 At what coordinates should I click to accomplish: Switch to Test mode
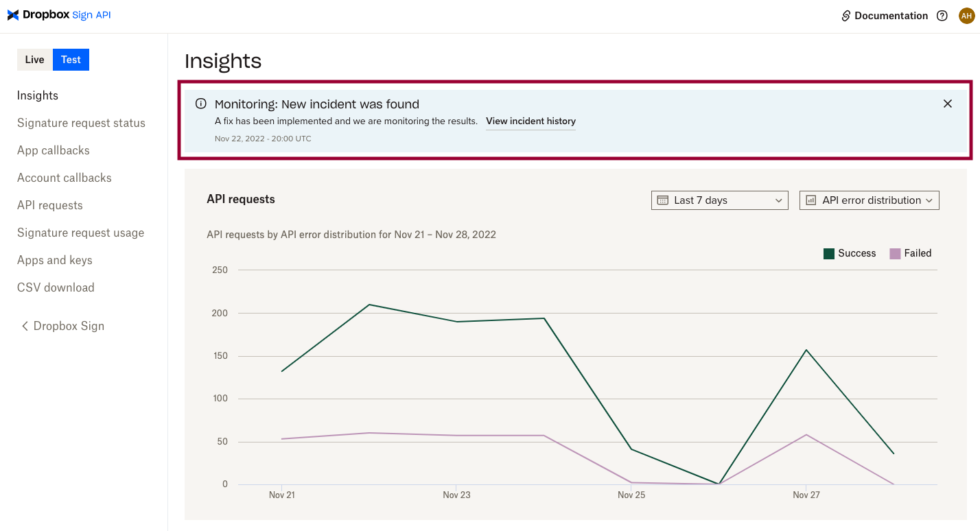[x=71, y=60]
